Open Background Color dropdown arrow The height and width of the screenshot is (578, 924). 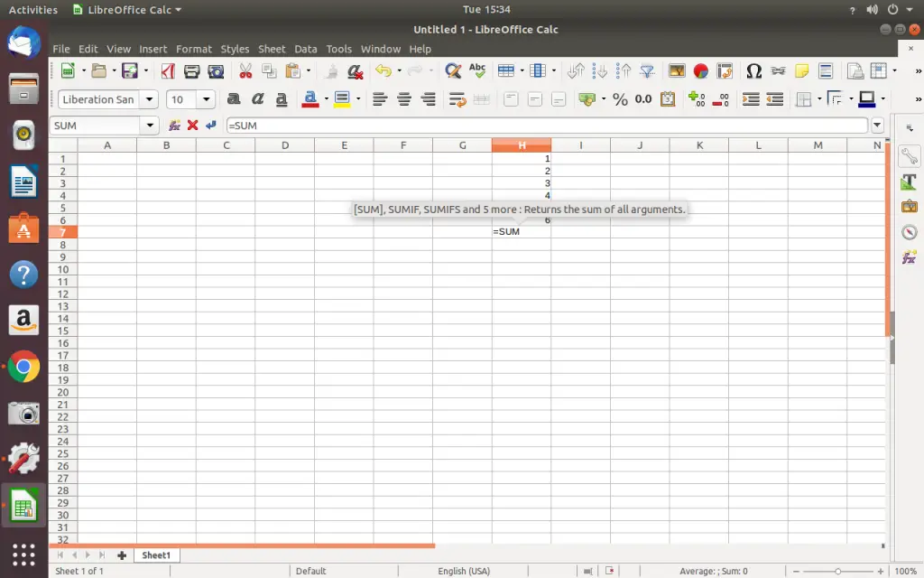(x=357, y=99)
